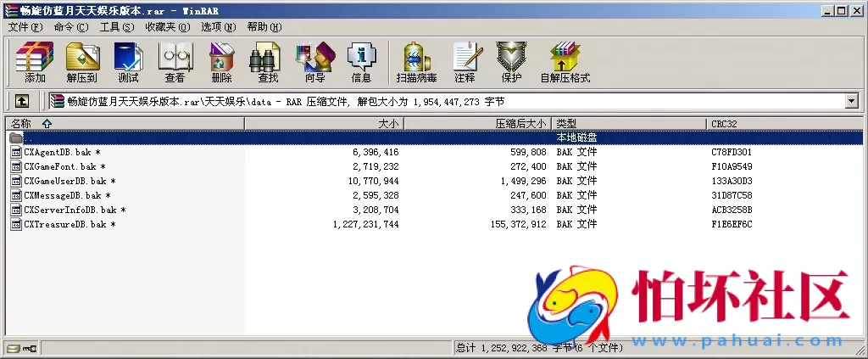The image size is (868, 359).
Task: Sort by 压缩后大小 column header
Action: pyautogui.click(x=478, y=124)
